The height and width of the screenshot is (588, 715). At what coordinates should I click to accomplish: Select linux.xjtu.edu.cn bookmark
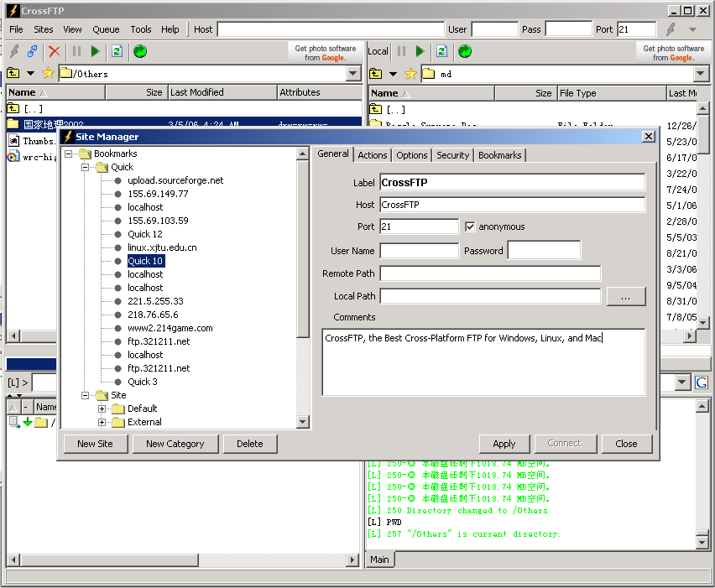(x=162, y=247)
